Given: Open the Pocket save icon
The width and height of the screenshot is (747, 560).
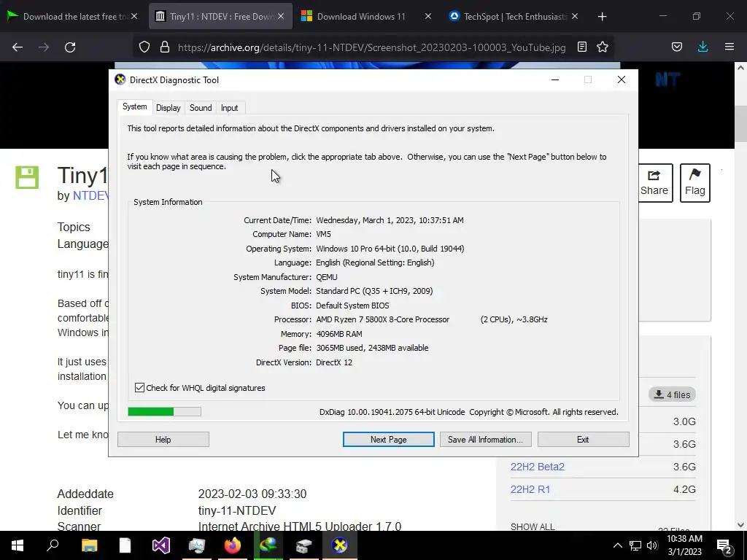Looking at the screenshot, I should [x=677, y=47].
